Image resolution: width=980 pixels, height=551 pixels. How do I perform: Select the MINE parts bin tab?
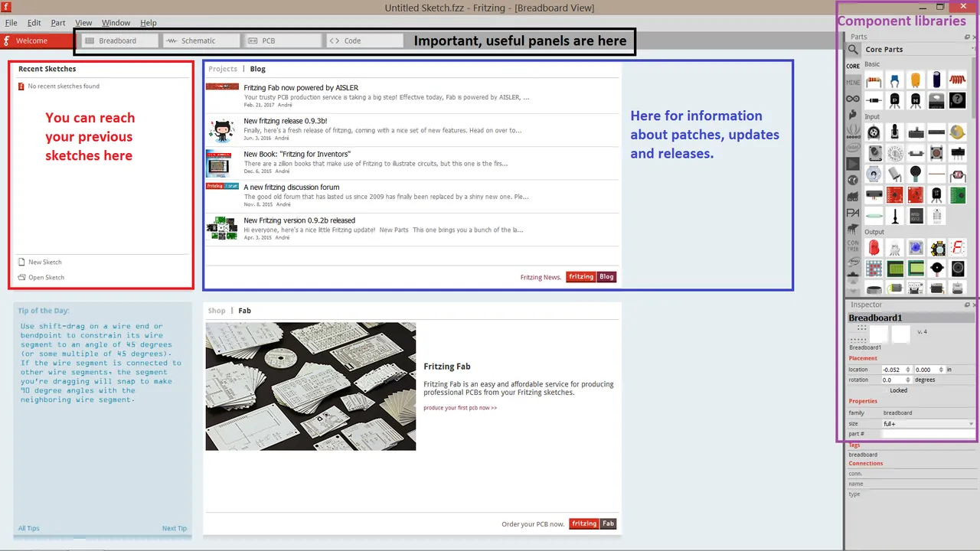pos(853,83)
